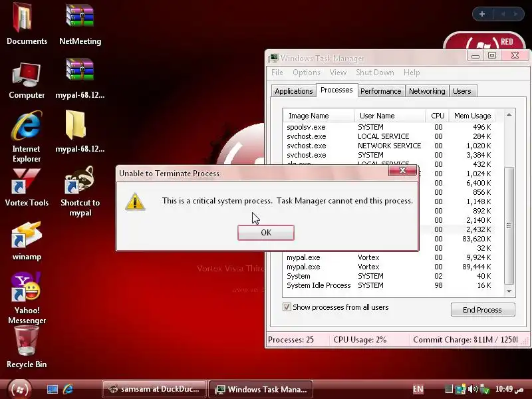
Task: Select the svchost.exe NETWORK SERVICE row
Action: pos(389,146)
